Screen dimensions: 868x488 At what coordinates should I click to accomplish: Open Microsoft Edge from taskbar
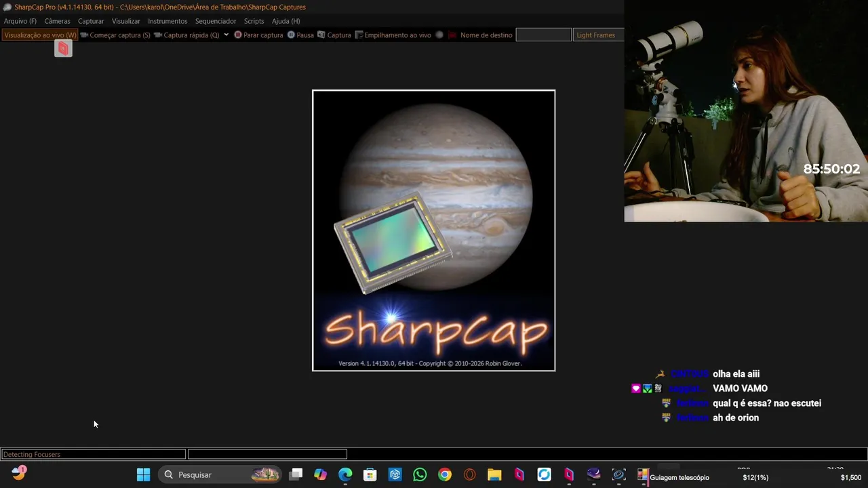[345, 474]
